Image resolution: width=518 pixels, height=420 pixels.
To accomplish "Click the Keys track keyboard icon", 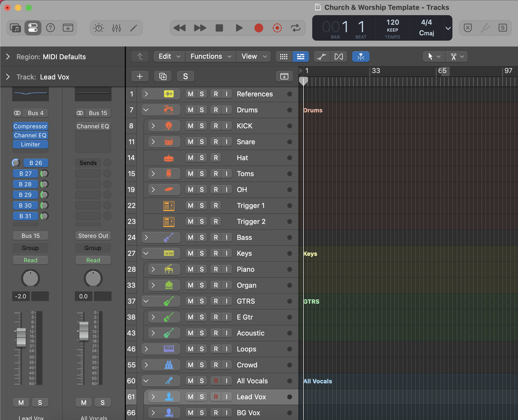I will point(169,253).
